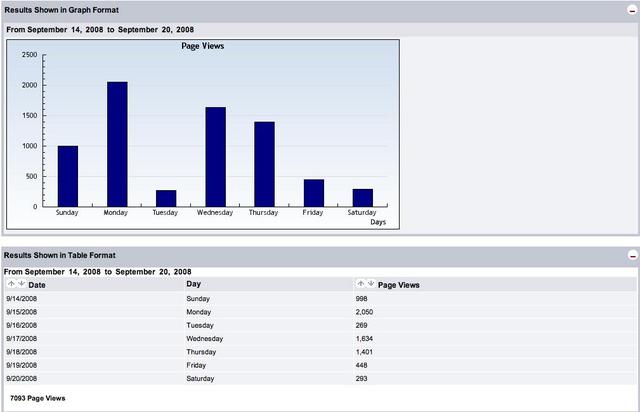This screenshot has width=640, height=412.
Task: Select the 9/16/2008 date cell
Action: point(22,325)
